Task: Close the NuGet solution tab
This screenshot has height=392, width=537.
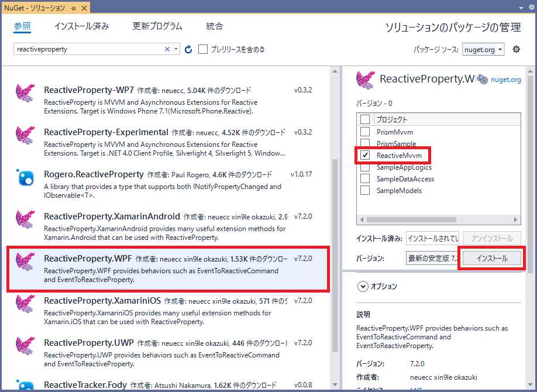Action: point(84,8)
